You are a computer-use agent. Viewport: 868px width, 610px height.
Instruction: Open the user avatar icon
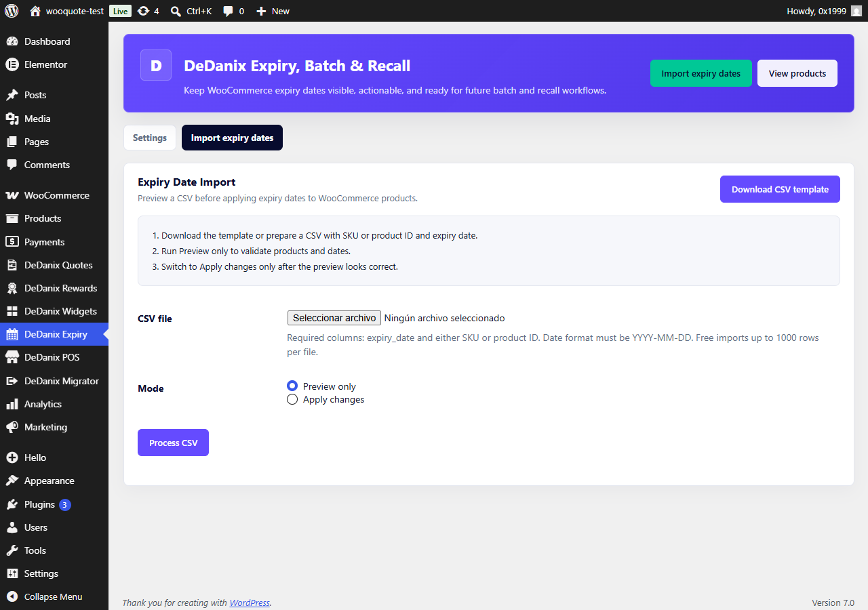click(x=856, y=11)
